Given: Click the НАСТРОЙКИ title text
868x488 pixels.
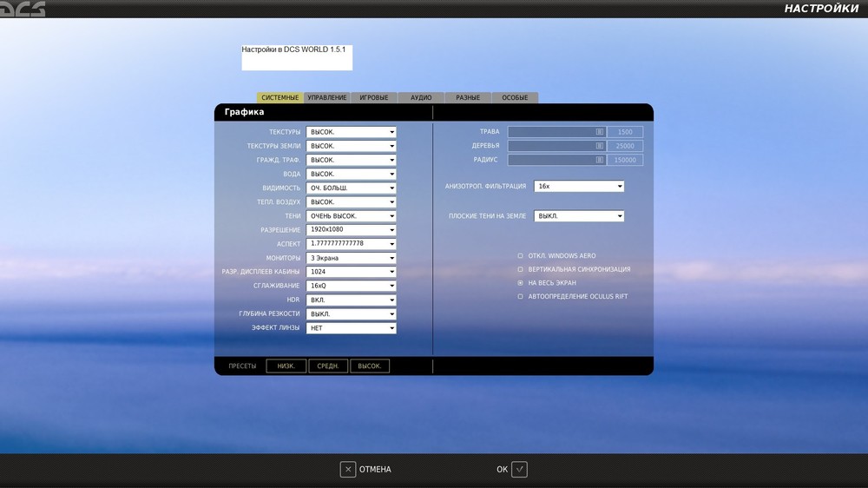Looking at the screenshot, I should click(x=821, y=9).
